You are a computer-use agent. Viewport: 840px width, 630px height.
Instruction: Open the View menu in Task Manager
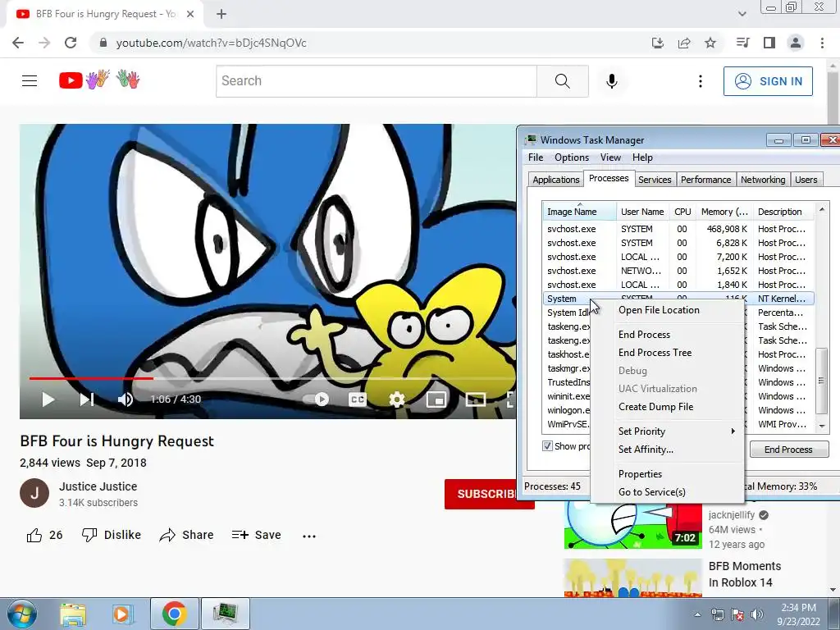[610, 157]
